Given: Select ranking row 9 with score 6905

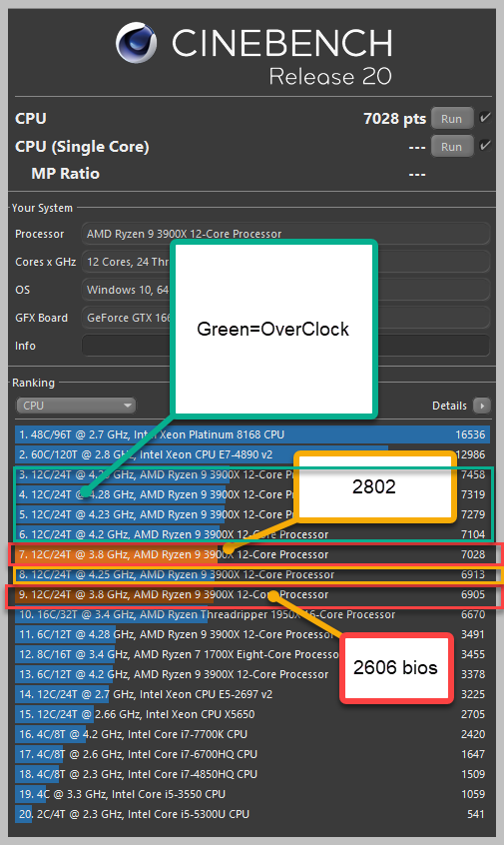Looking at the screenshot, I should (252, 594).
